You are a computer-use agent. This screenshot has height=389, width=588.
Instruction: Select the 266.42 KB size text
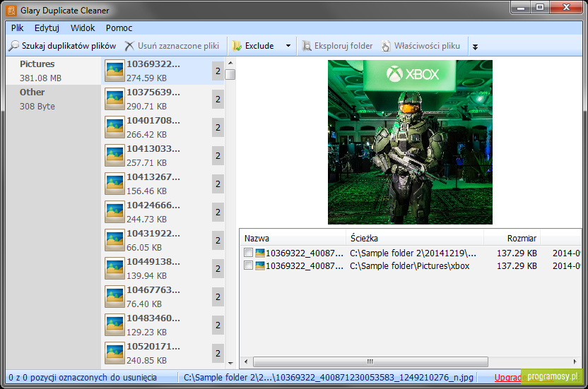[146, 135]
